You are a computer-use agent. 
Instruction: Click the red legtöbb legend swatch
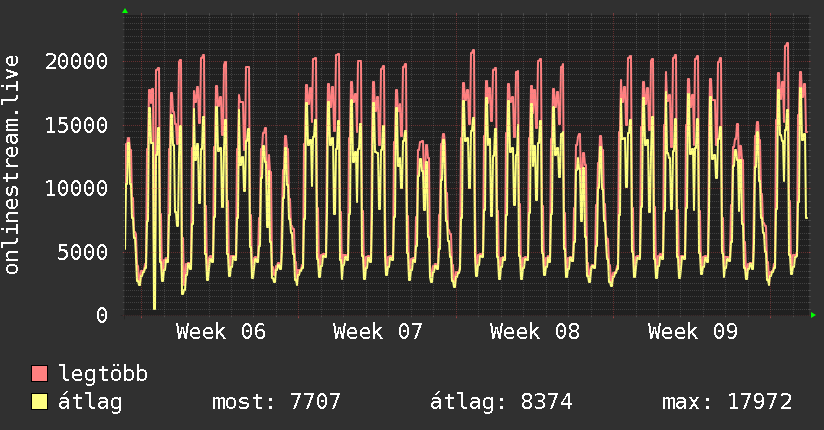coord(40,374)
